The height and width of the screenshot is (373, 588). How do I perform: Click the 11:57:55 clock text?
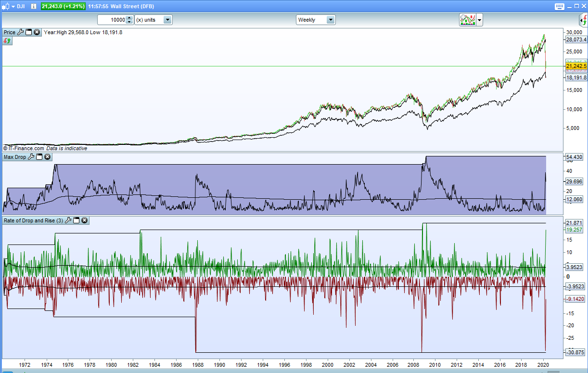[98, 6]
